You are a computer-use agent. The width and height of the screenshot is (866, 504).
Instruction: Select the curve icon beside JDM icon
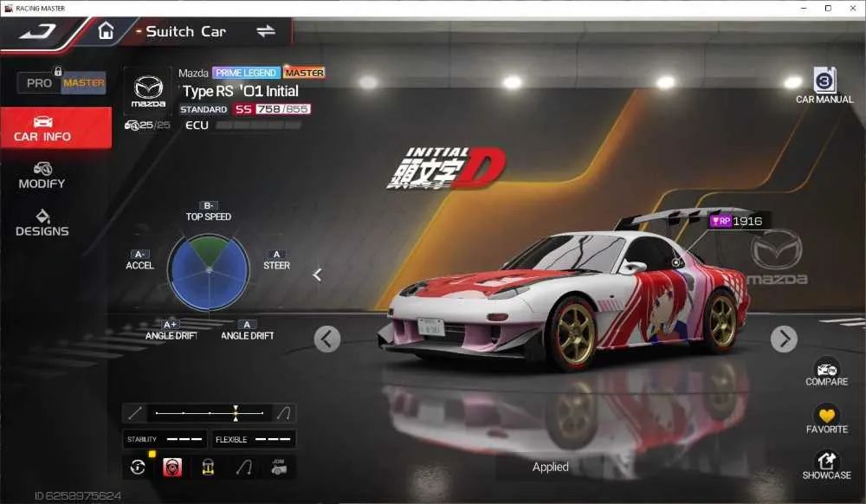tap(243, 468)
